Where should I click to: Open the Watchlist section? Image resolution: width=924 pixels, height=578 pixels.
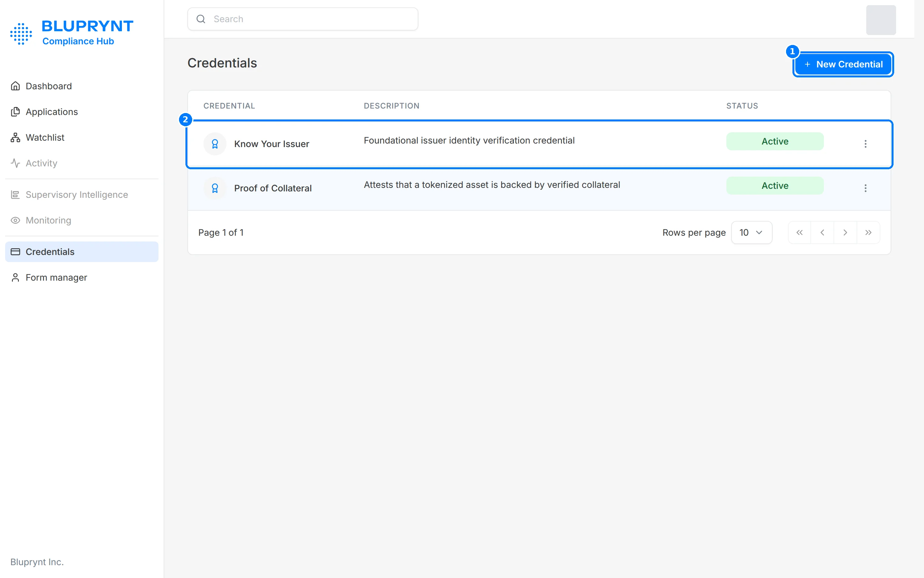tap(82, 137)
